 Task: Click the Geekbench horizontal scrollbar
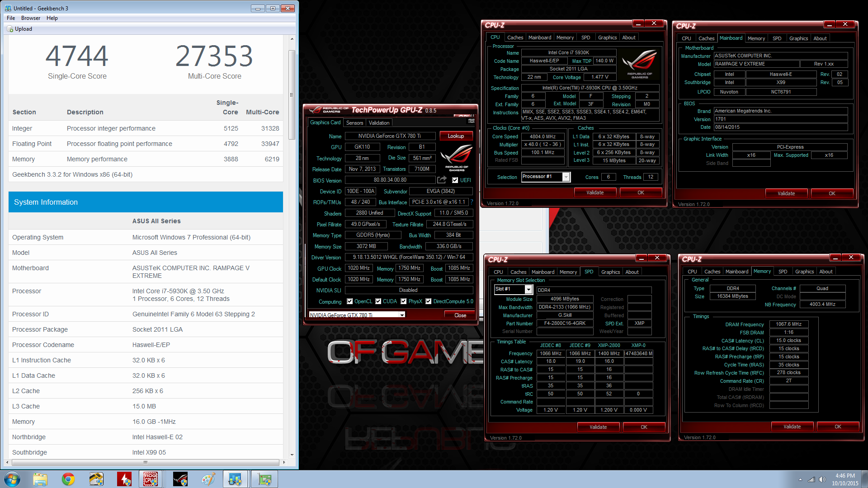coord(146,462)
